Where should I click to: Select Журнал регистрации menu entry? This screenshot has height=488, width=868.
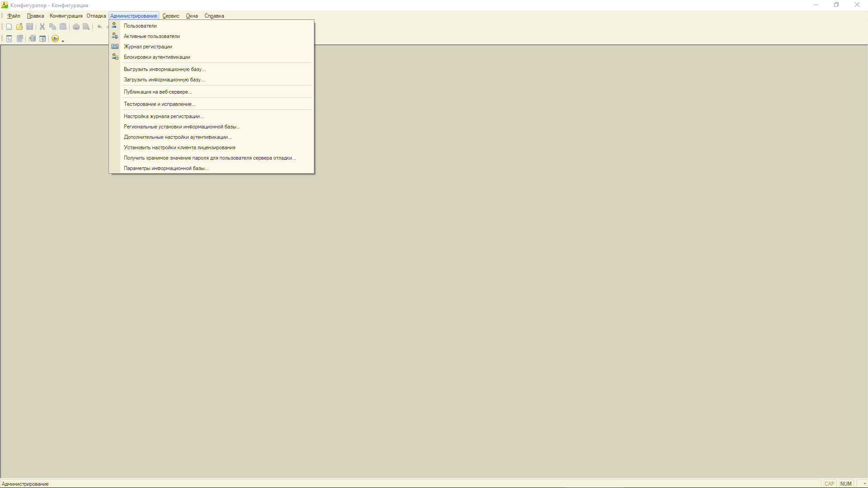click(212, 47)
